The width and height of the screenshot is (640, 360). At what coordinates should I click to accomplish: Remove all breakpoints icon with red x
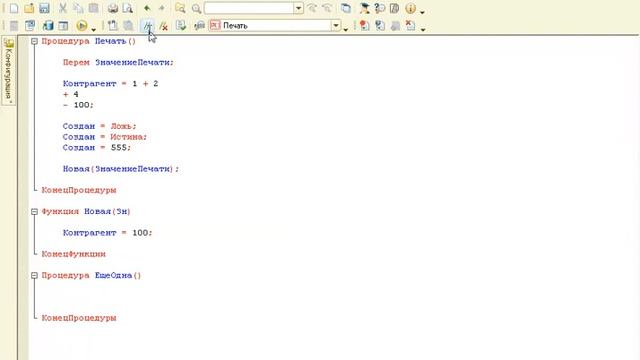411,26
